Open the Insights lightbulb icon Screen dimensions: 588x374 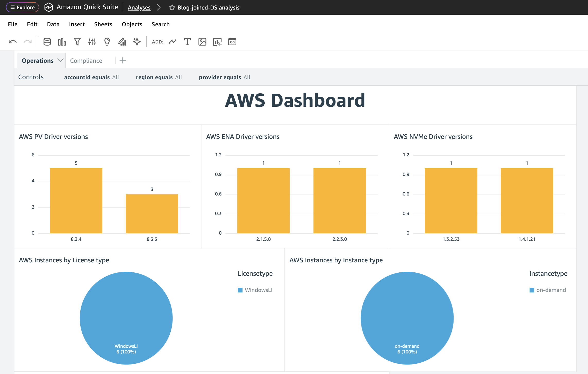point(107,41)
